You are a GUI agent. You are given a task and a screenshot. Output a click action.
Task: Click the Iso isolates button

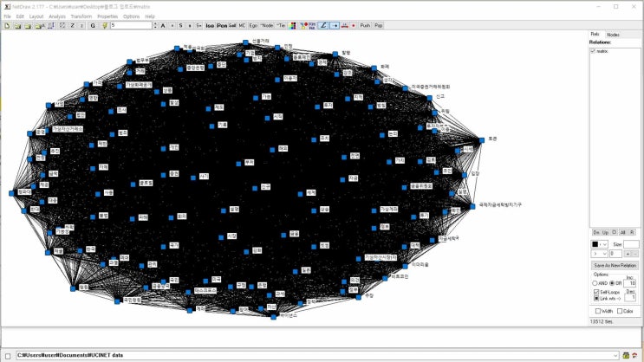click(x=210, y=25)
